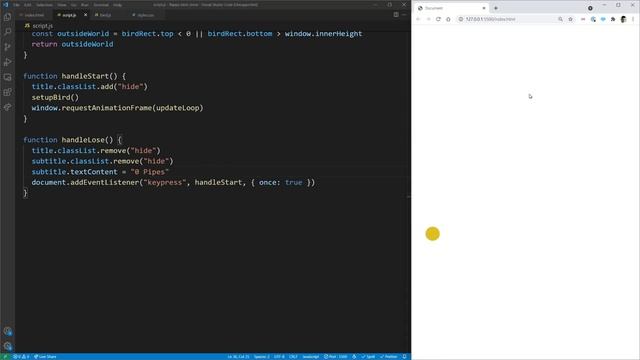Viewport: 640px width, 360px height.
Task: Click the zoom magnifier icon in address bar
Action: (560, 19)
